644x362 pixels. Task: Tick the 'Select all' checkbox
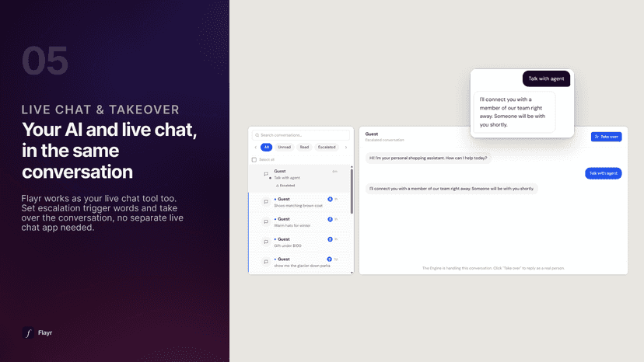pos(254,160)
